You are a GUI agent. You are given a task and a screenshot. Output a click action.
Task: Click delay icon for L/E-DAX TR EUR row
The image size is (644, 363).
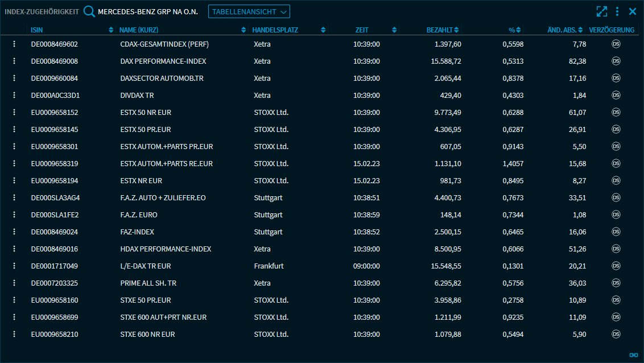[616, 266]
